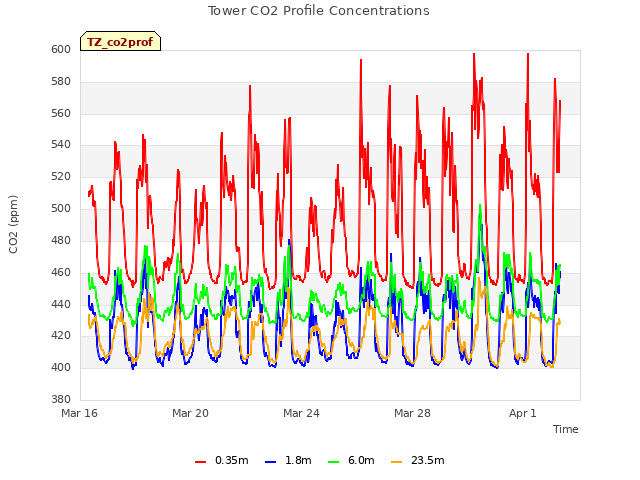This screenshot has height=480, width=640.
Task: Click the Apr 1 x-axis tick label
Action: (522, 413)
